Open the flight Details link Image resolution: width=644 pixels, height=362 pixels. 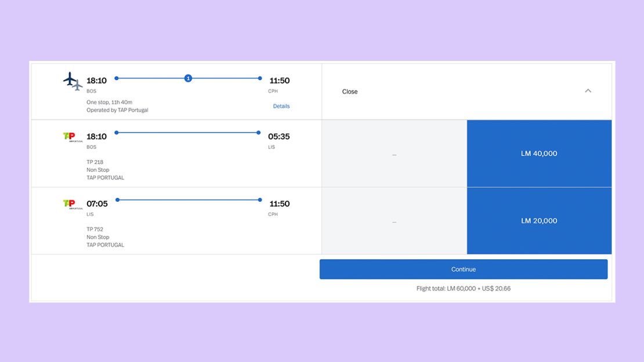coord(281,106)
